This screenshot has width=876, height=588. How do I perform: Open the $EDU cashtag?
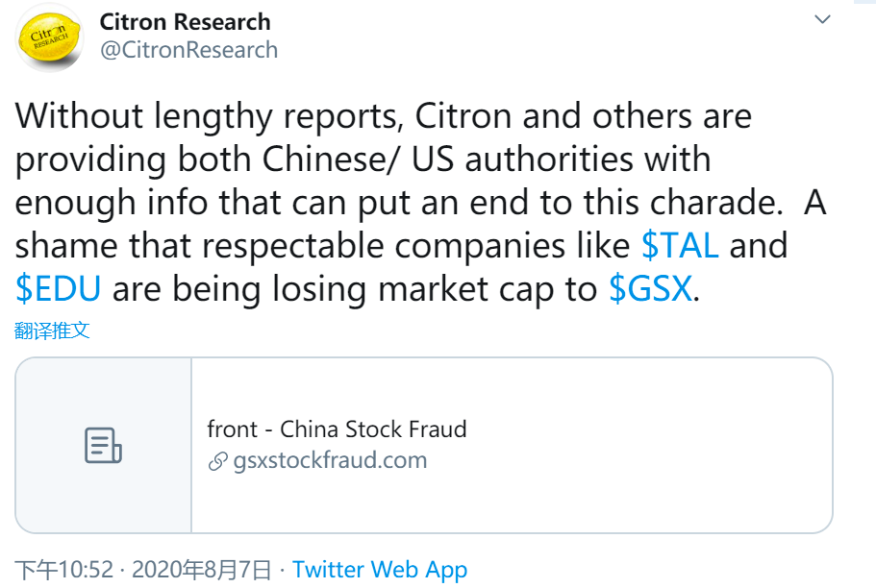click(x=59, y=289)
